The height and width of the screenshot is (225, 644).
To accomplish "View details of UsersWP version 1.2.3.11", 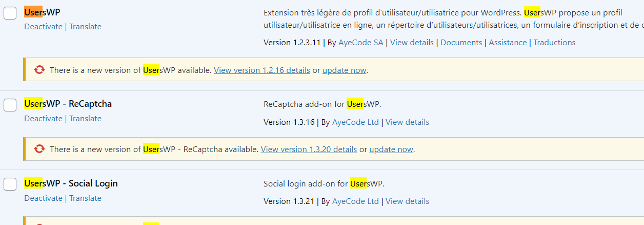I will tap(412, 43).
